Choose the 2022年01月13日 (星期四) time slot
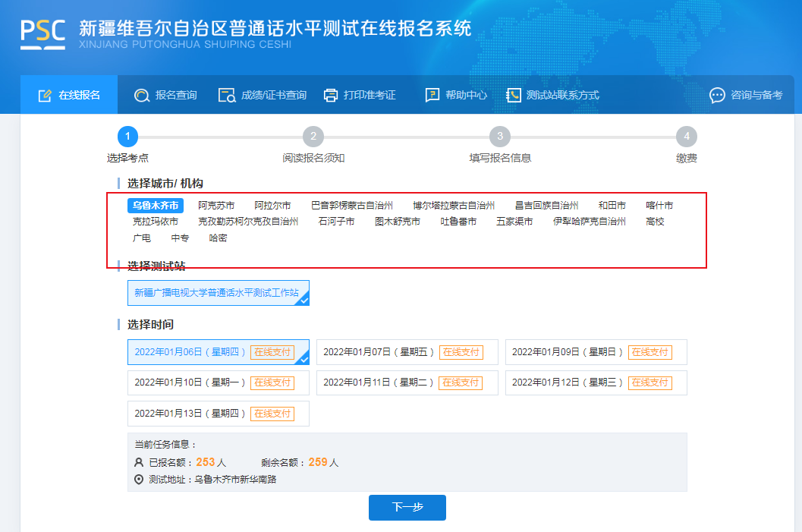 pos(219,414)
